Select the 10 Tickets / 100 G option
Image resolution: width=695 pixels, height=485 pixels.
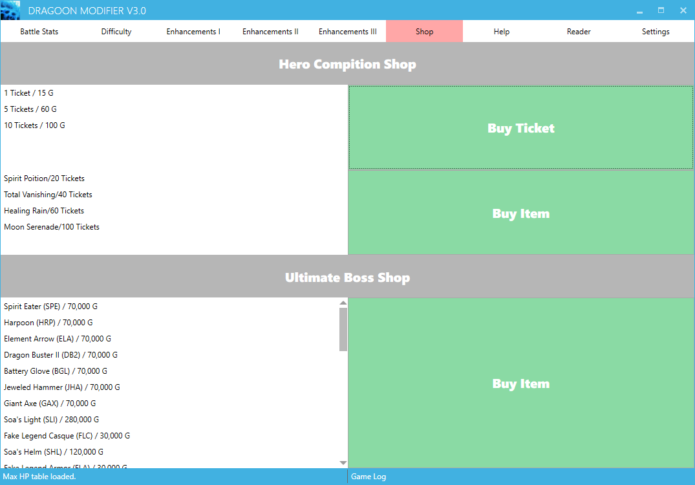click(34, 125)
